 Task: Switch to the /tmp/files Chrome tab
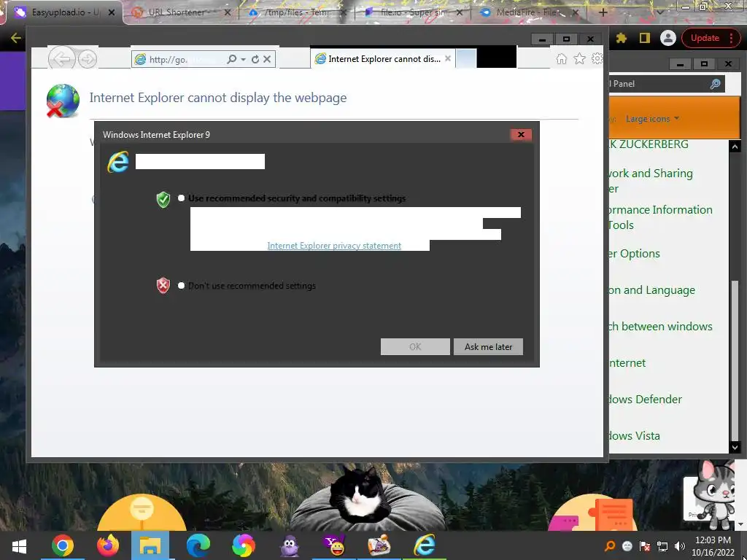tap(296, 12)
